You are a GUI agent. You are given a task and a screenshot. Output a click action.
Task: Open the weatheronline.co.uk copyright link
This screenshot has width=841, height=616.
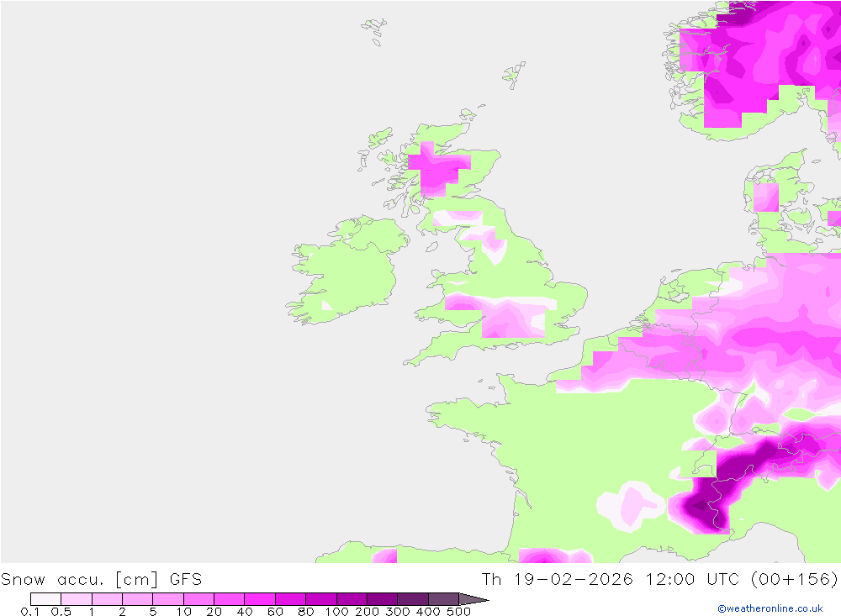pyautogui.click(x=770, y=608)
